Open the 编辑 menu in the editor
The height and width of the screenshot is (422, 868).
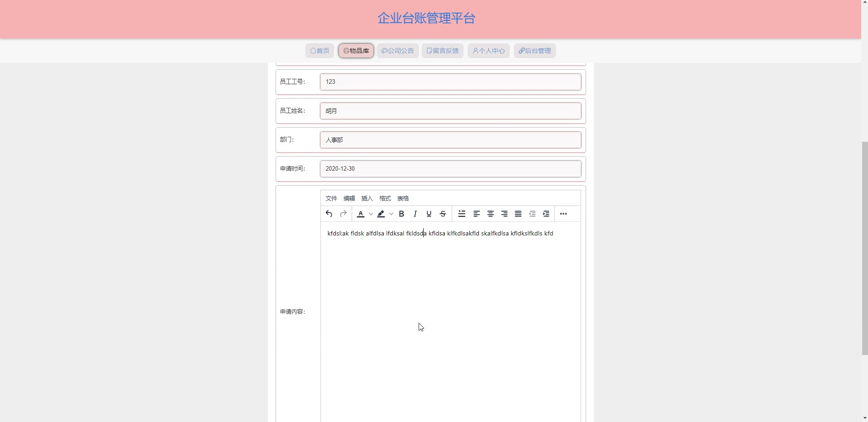[x=349, y=198]
